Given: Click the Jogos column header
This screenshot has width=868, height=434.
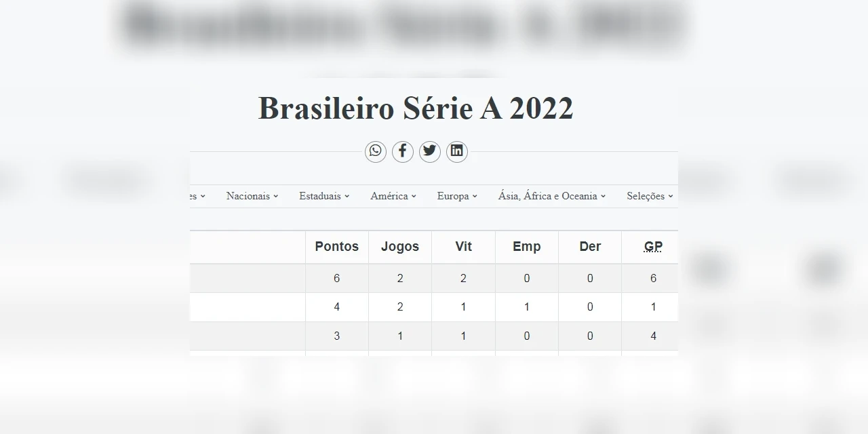Looking at the screenshot, I should click(399, 246).
